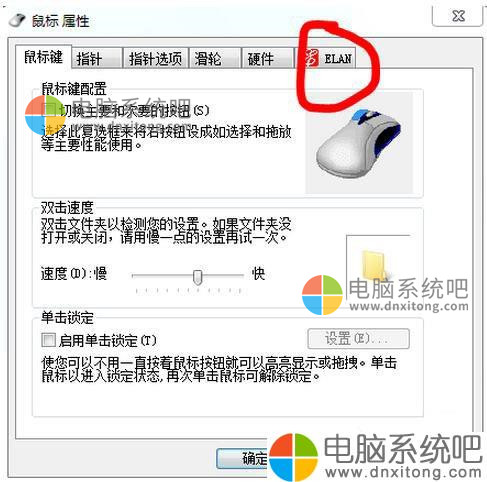Viewport: 487px width, 482px height.
Task: Click the 设置(E)... button
Action: click(358, 339)
